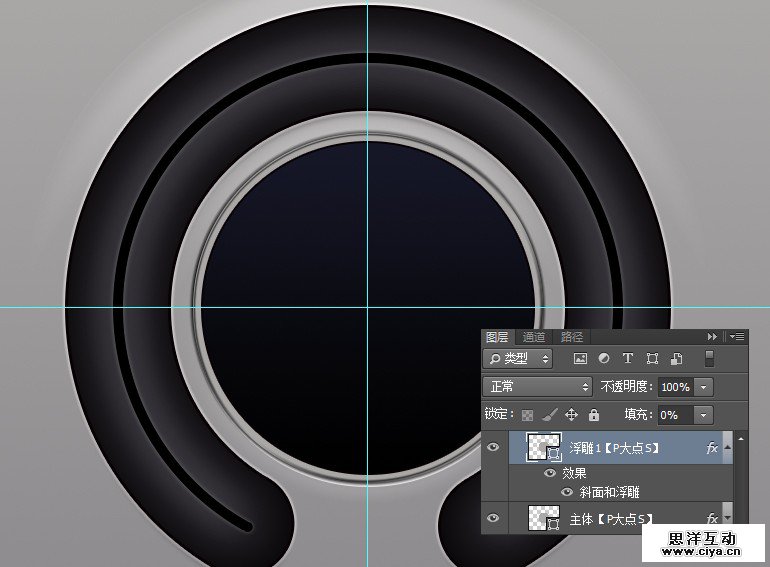Open the layers panel flyout menu
Viewport: 770px width, 567px height.
738,337
